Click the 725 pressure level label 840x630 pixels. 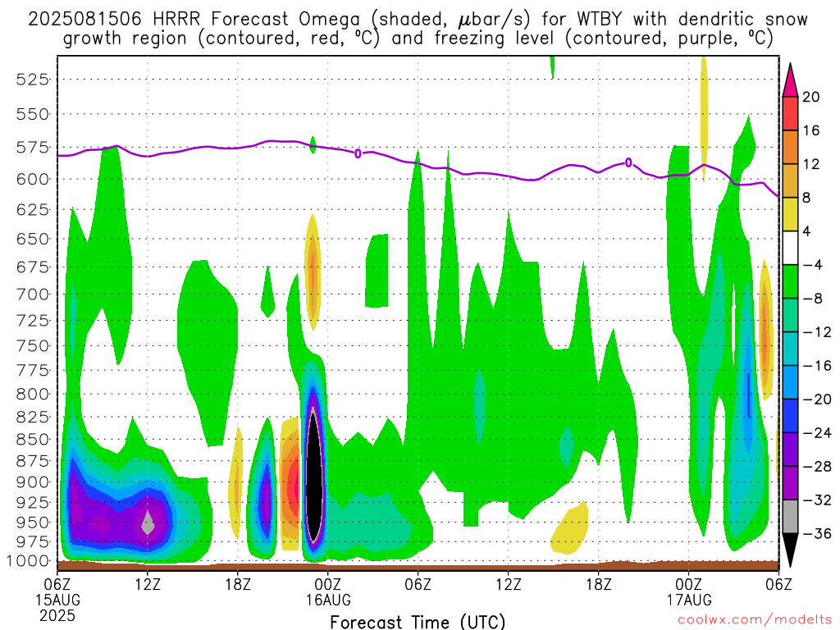(x=33, y=321)
